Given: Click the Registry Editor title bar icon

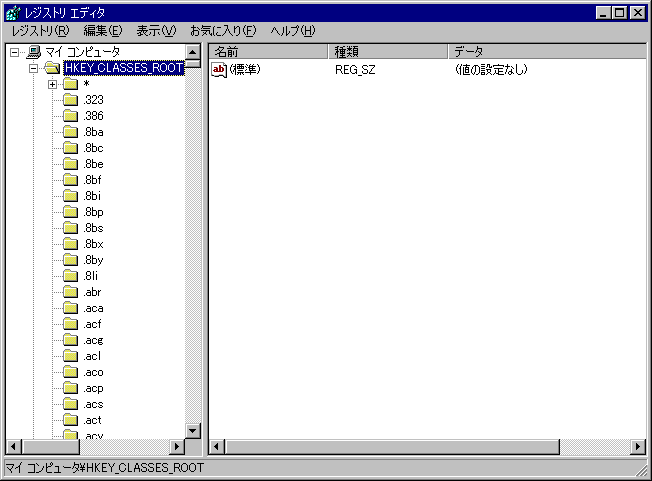Looking at the screenshot, I should pos(13,13).
